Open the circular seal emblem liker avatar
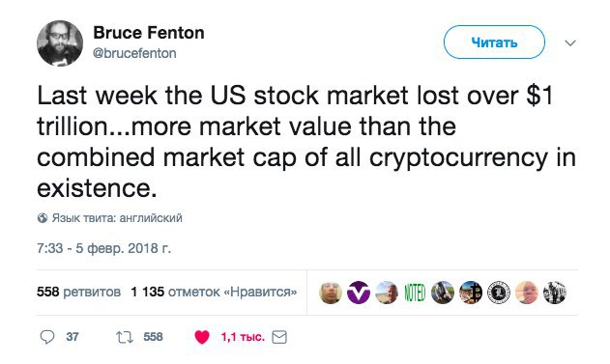Viewport: 610px width, 364px height. coord(499,293)
